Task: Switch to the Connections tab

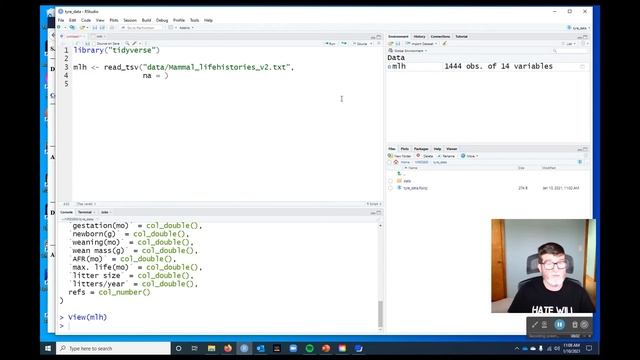Action: tap(440, 36)
